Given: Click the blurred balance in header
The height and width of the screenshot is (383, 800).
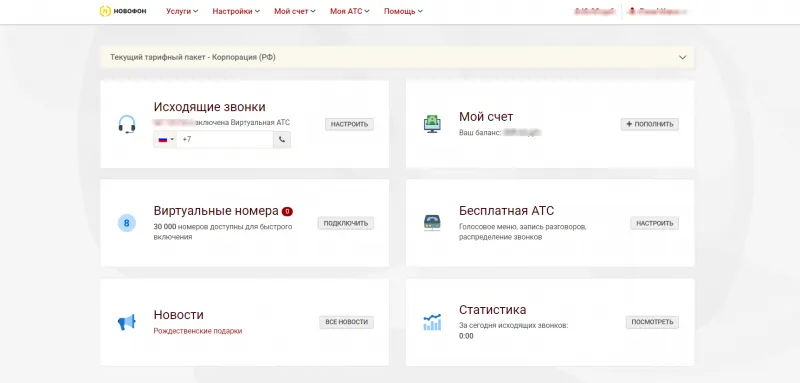Looking at the screenshot, I should pos(595,11).
